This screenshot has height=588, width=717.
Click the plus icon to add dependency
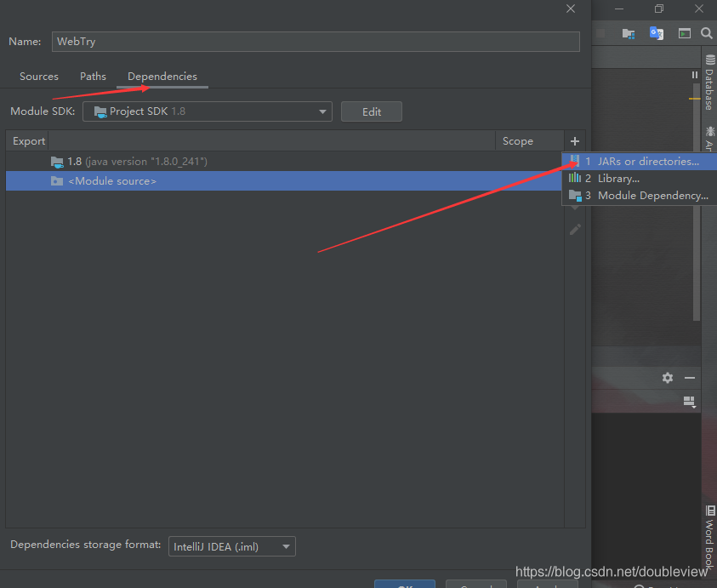575,141
